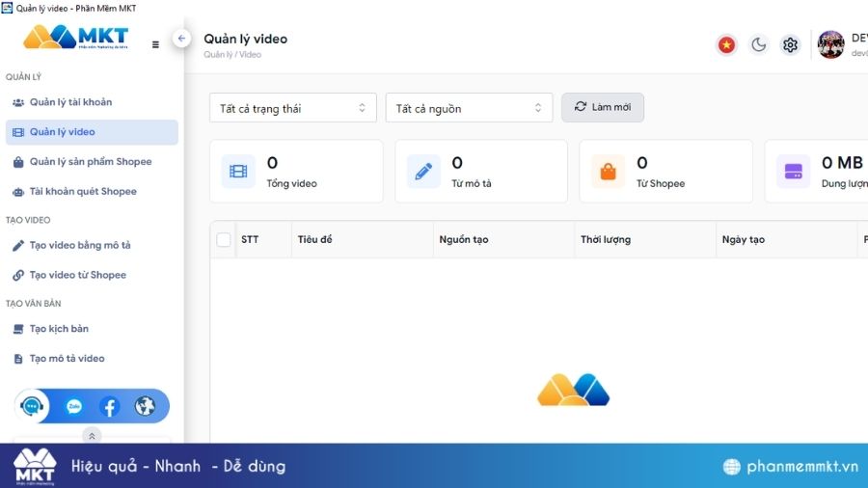Collapse sidebar with the back arrow button
The height and width of the screenshot is (488, 868).
181,39
